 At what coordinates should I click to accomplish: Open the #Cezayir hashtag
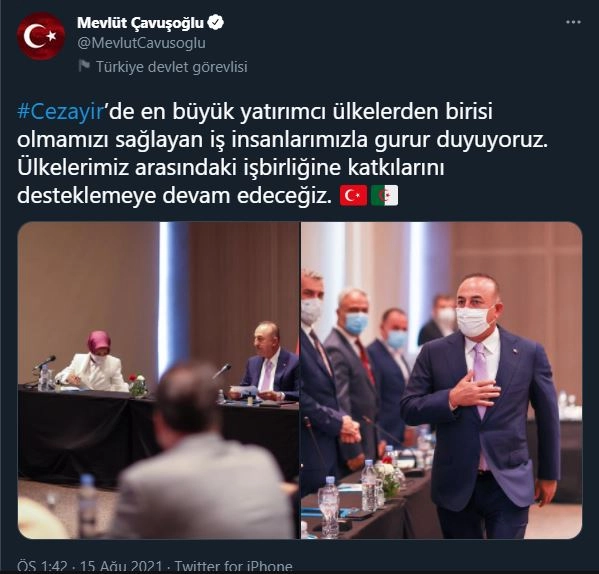61,112
